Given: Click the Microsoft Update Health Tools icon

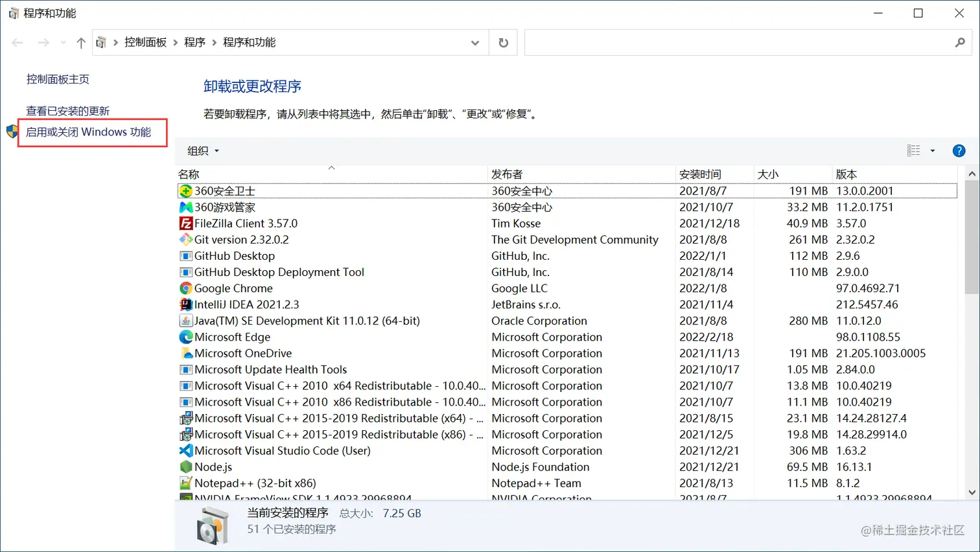Looking at the screenshot, I should (186, 369).
